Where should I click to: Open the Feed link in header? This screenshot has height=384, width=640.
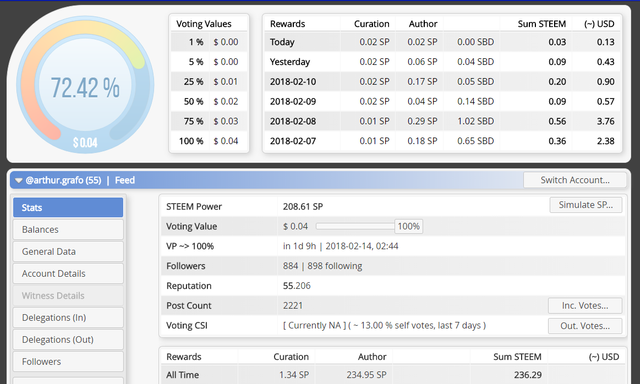click(x=124, y=180)
